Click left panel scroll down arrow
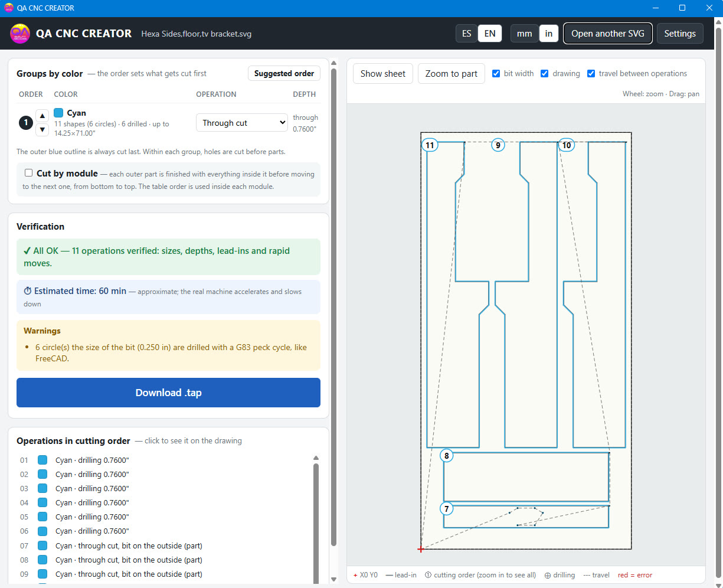The image size is (723, 588). click(333, 579)
